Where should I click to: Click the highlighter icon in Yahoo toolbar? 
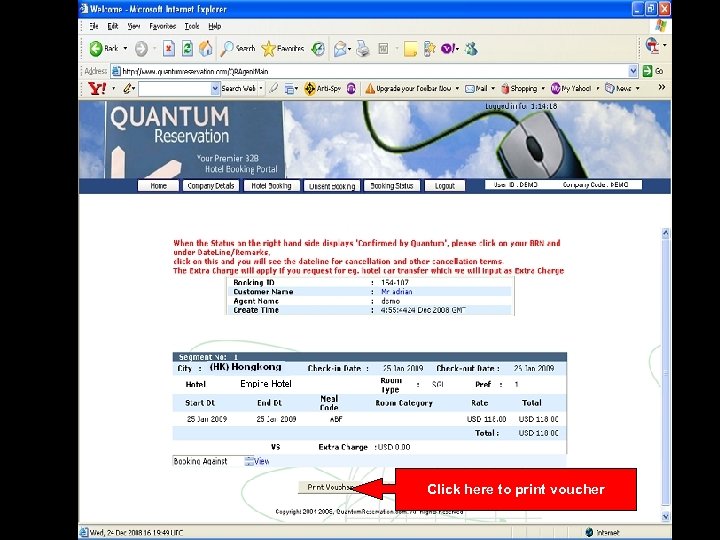tap(274, 88)
